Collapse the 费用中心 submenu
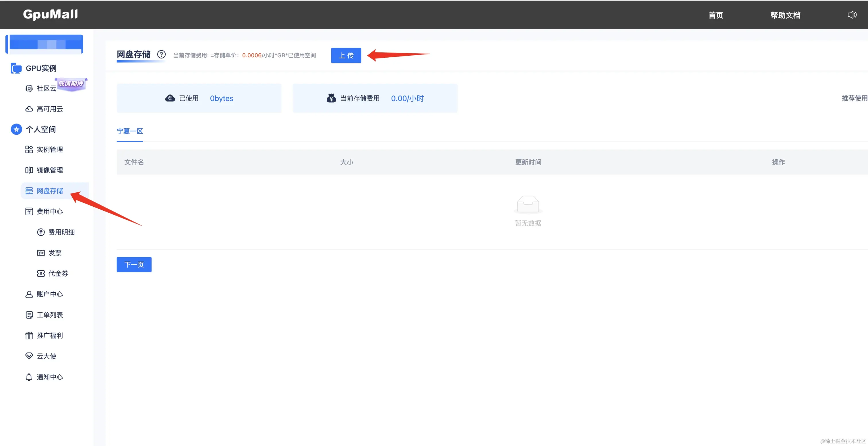 [x=50, y=211]
